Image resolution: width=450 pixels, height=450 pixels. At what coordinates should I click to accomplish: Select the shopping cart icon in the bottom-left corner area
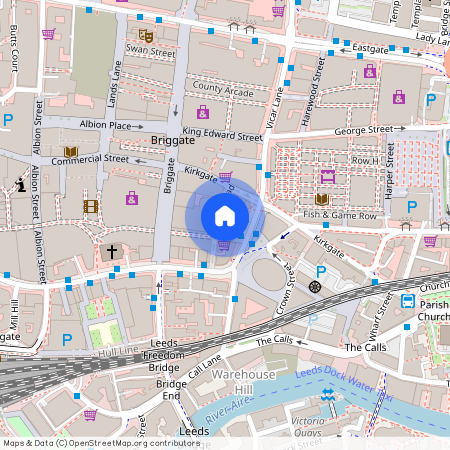[x=90, y=415]
